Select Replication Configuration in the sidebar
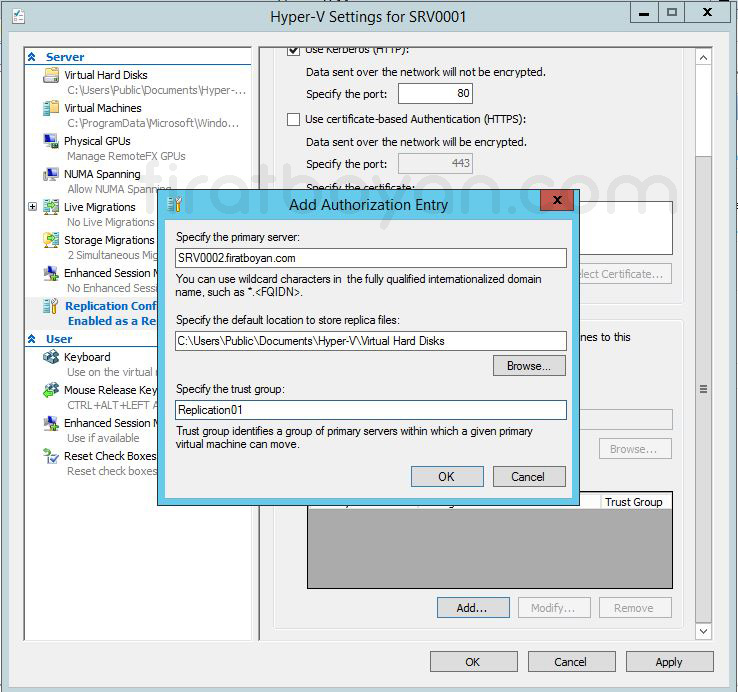 point(110,306)
